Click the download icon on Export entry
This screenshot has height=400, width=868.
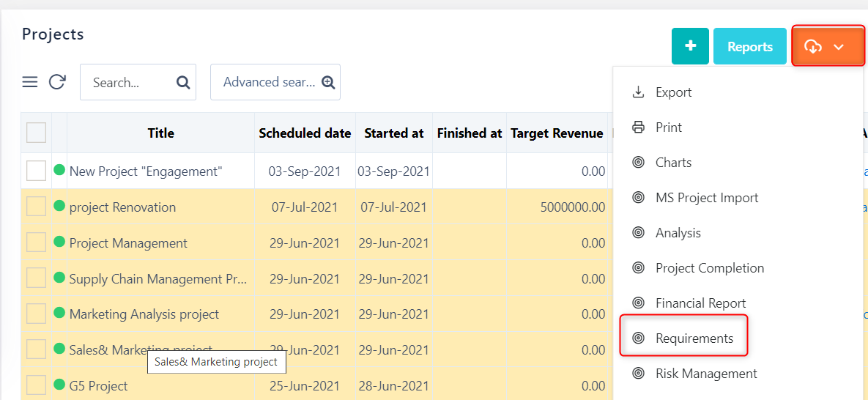[638, 92]
